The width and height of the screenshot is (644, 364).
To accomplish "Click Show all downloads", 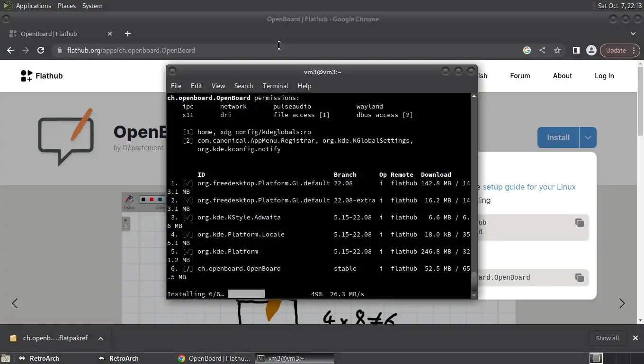I will (608, 338).
